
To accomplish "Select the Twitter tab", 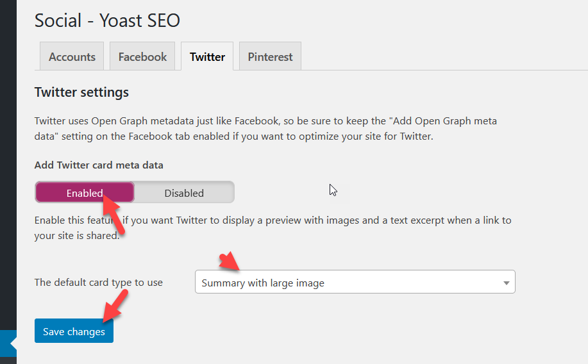I will pos(207,56).
